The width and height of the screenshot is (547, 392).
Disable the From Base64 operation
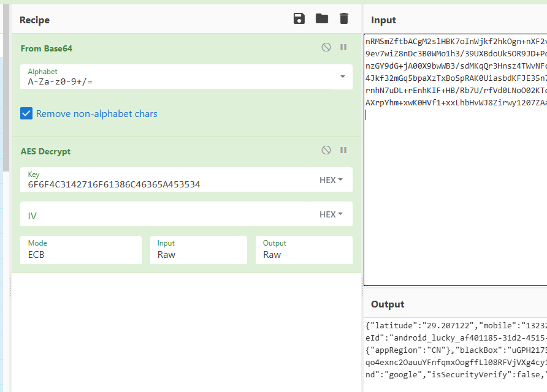[326, 47]
